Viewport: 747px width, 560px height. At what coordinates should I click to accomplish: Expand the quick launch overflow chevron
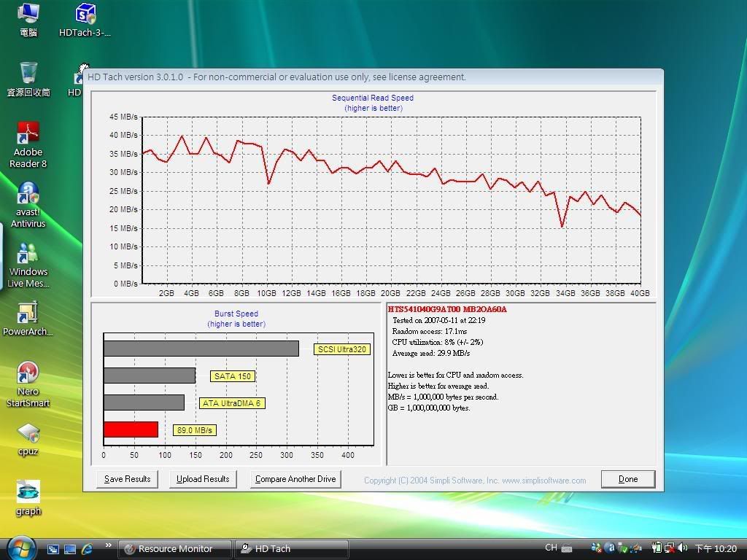[x=108, y=545]
